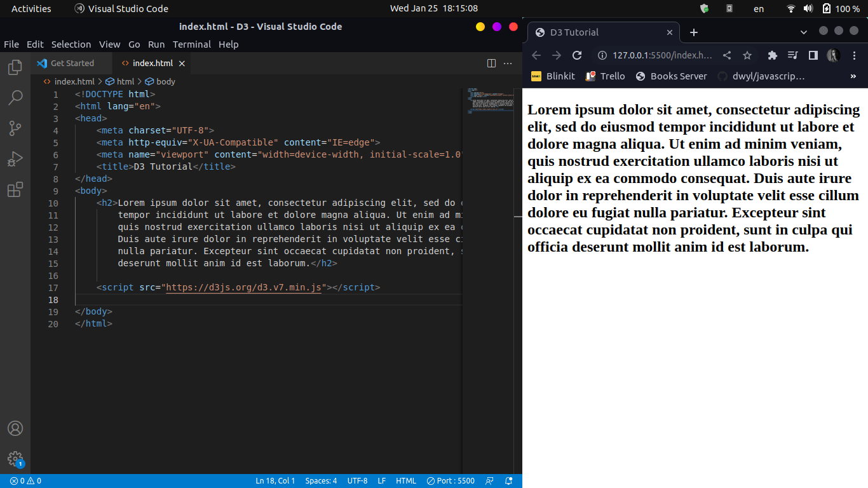Toggle Do Not Disturb via notifications bell
This screenshot has width=868, height=488.
pos(508,481)
